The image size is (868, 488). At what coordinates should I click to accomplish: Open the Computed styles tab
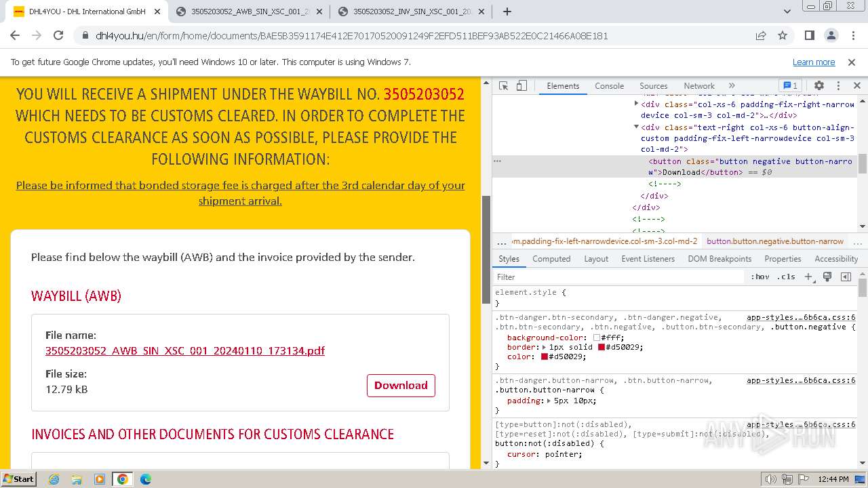coord(551,259)
